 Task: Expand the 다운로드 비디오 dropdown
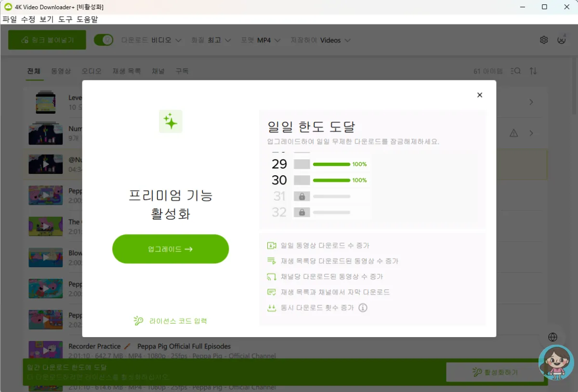[151, 40]
